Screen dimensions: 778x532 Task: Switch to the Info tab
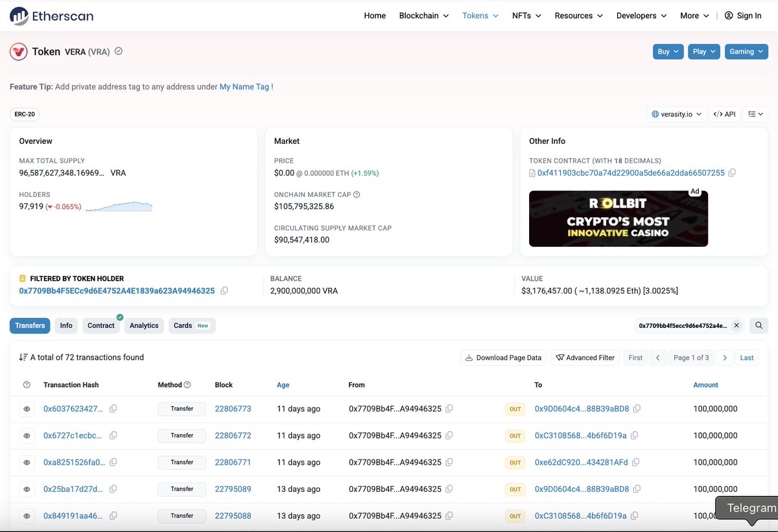coord(66,325)
